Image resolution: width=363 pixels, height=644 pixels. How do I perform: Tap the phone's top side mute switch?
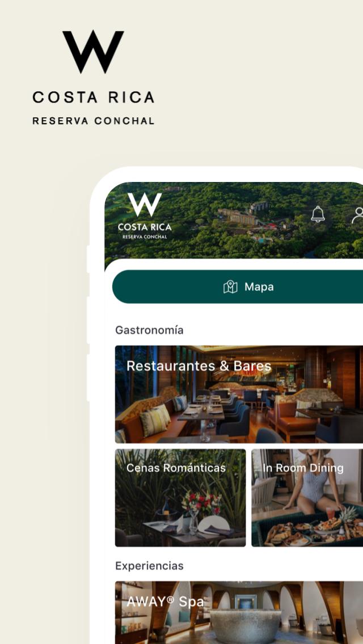point(88,259)
